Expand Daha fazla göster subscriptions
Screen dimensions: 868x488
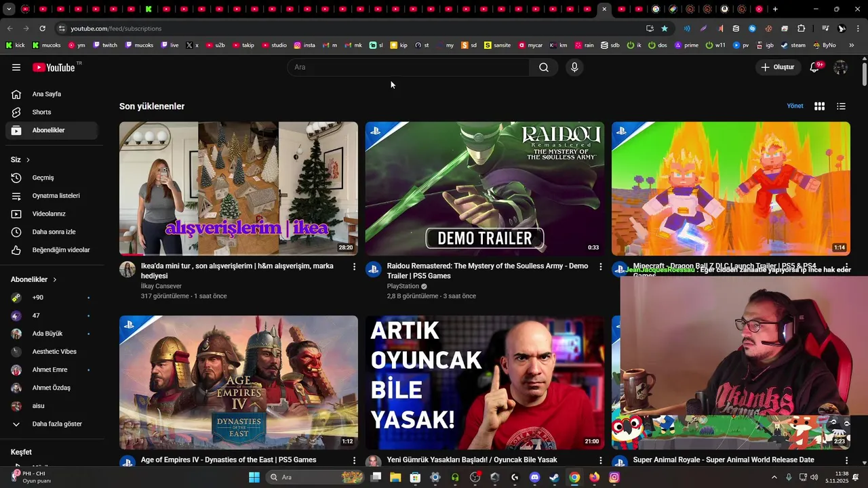click(x=52, y=424)
